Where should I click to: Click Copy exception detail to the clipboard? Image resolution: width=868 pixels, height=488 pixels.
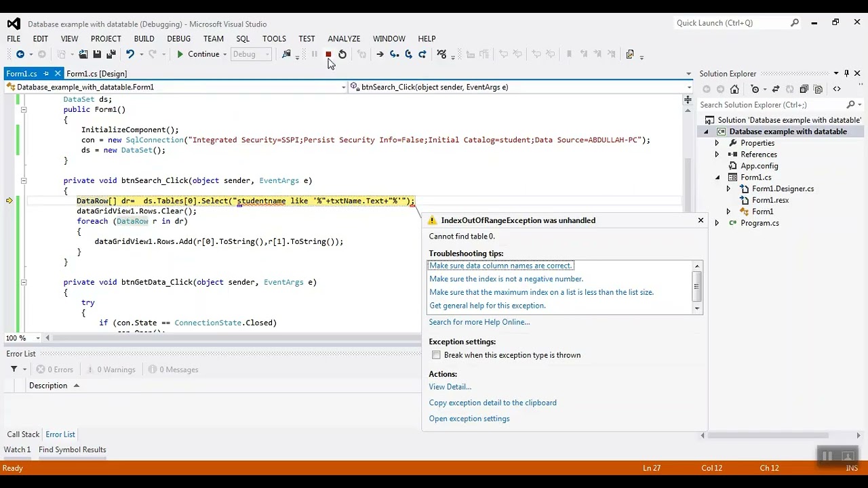492,403
